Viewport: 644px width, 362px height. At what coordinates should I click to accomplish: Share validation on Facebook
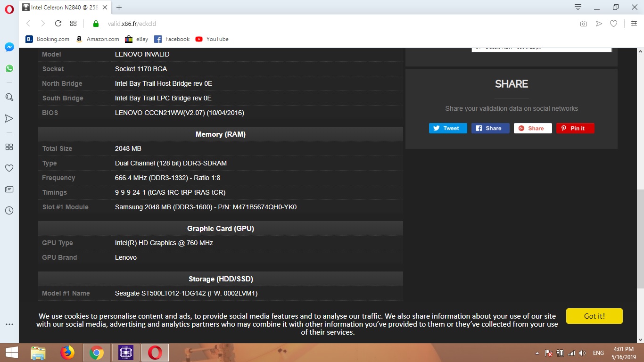490,128
